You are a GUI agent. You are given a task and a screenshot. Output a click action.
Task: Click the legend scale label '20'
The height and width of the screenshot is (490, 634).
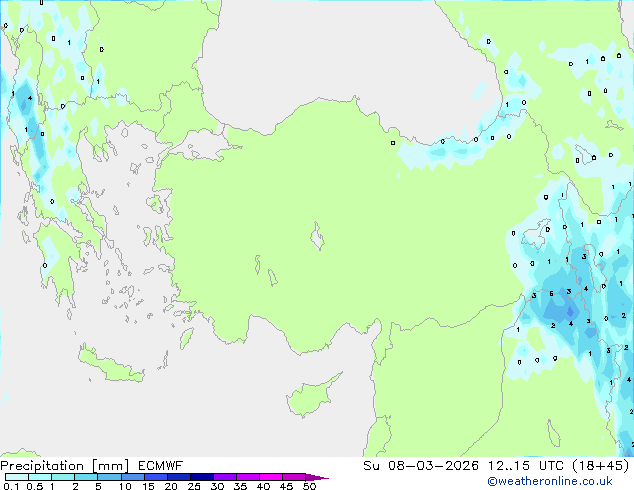point(171,486)
